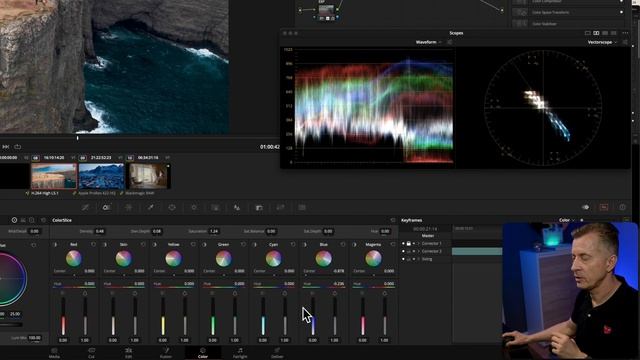Open the Vectorscope scope type dropdown
640x360 pixels.
pyautogui.click(x=602, y=42)
